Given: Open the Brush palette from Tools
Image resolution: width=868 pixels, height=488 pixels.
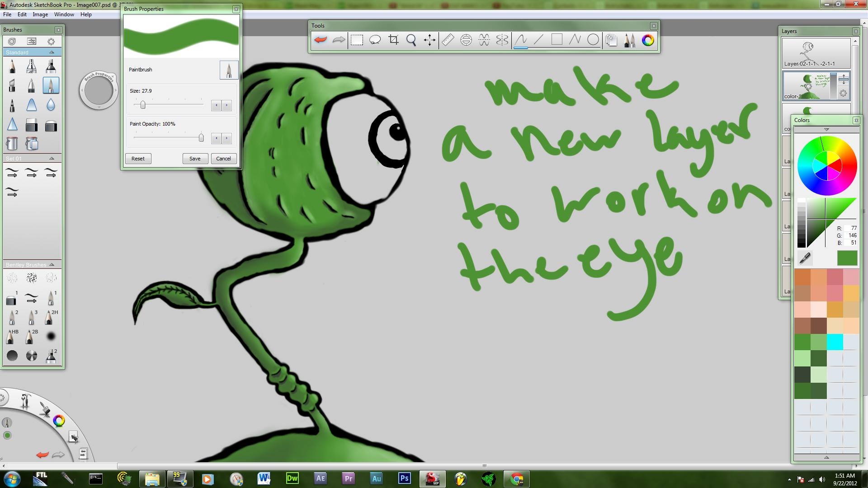Looking at the screenshot, I should click(x=630, y=40).
